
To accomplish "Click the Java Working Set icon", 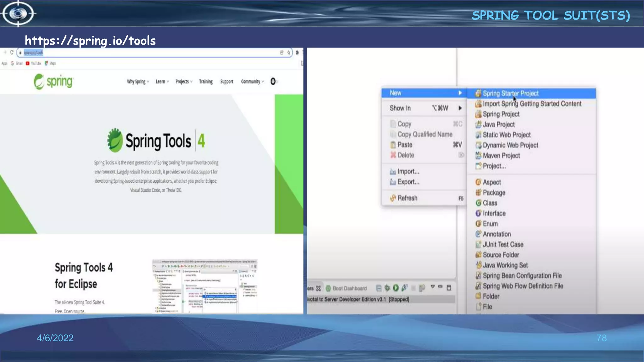I will [x=478, y=265].
